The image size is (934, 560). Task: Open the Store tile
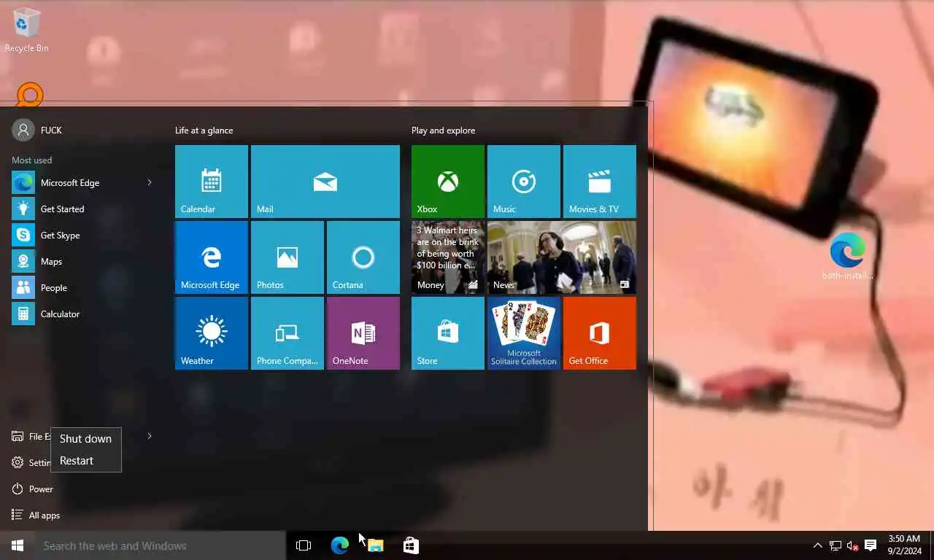tap(448, 333)
